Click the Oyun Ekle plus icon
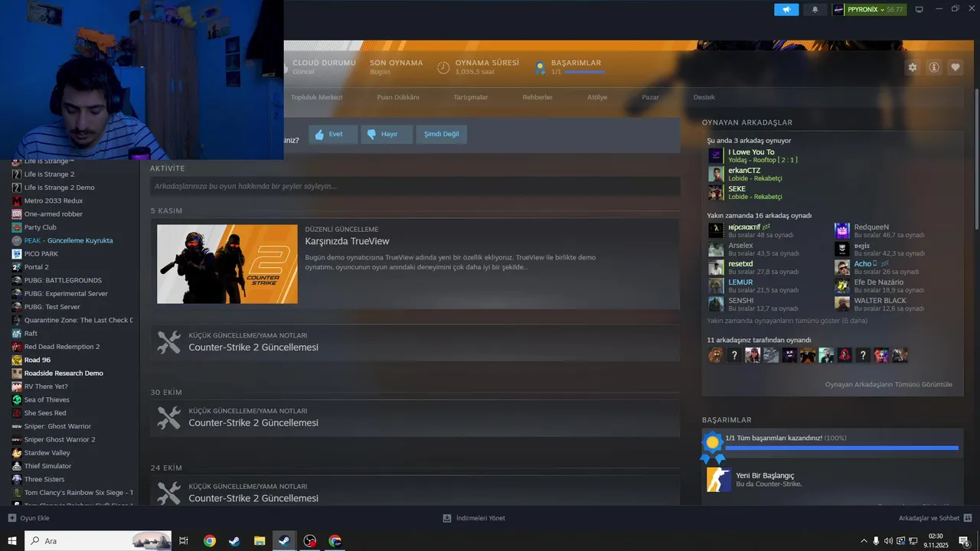 point(12,518)
